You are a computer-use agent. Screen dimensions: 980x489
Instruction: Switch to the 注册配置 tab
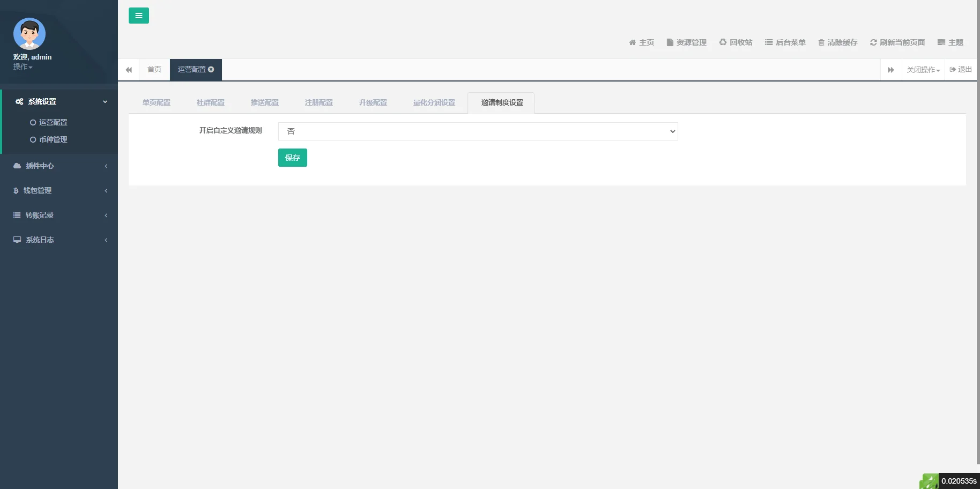coord(319,103)
